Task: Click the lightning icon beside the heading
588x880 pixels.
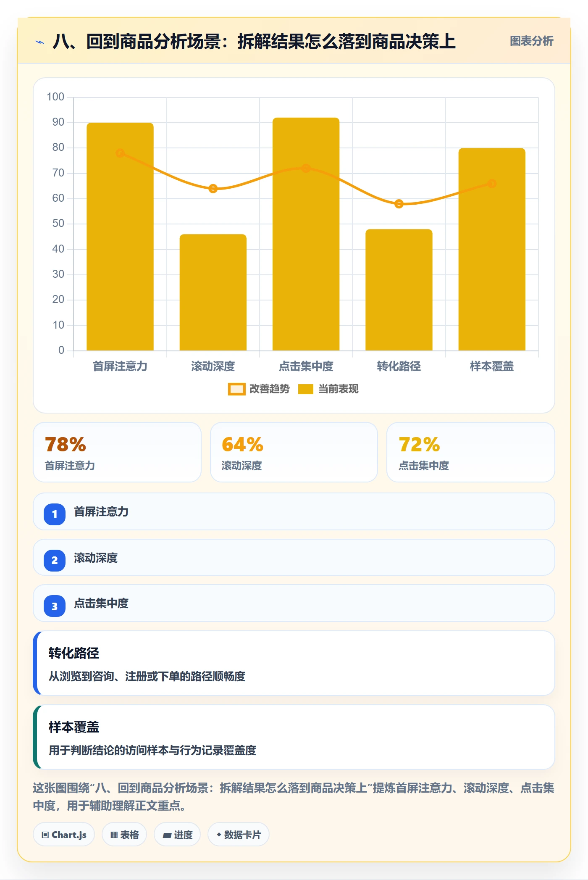Action: click(39, 42)
